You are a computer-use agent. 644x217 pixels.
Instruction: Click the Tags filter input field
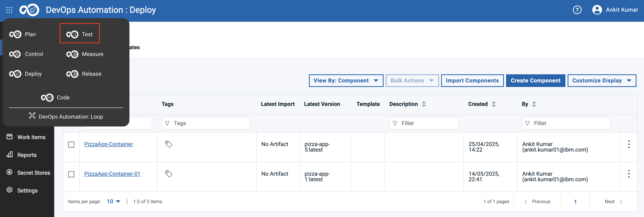coord(206,123)
